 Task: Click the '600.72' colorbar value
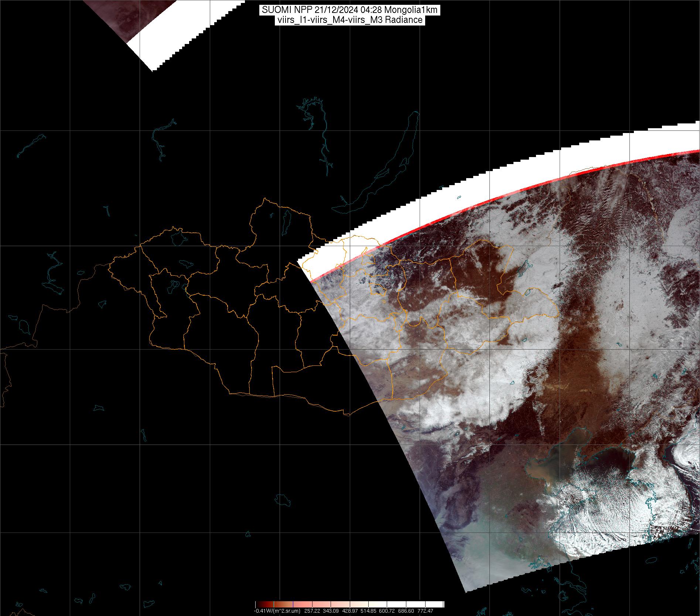pyautogui.click(x=387, y=611)
